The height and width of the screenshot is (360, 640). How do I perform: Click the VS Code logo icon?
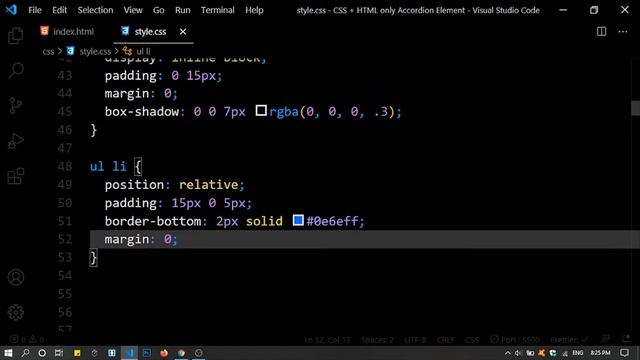pyautogui.click(x=11, y=10)
